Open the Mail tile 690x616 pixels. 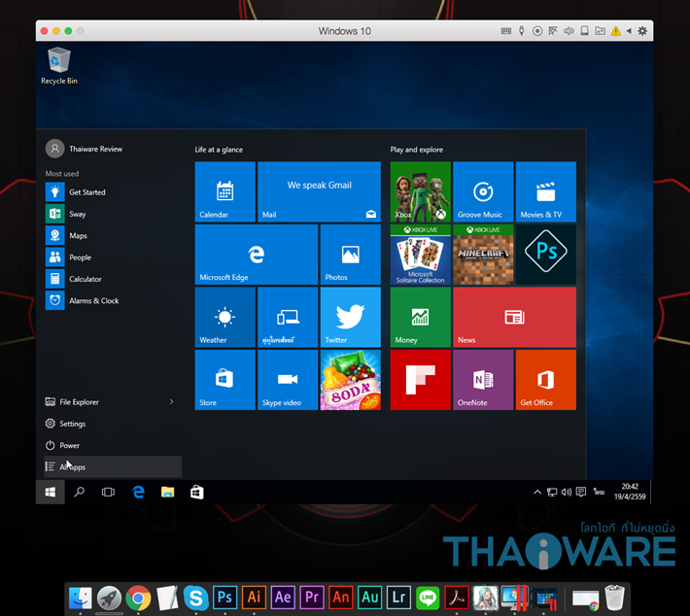pos(319,191)
